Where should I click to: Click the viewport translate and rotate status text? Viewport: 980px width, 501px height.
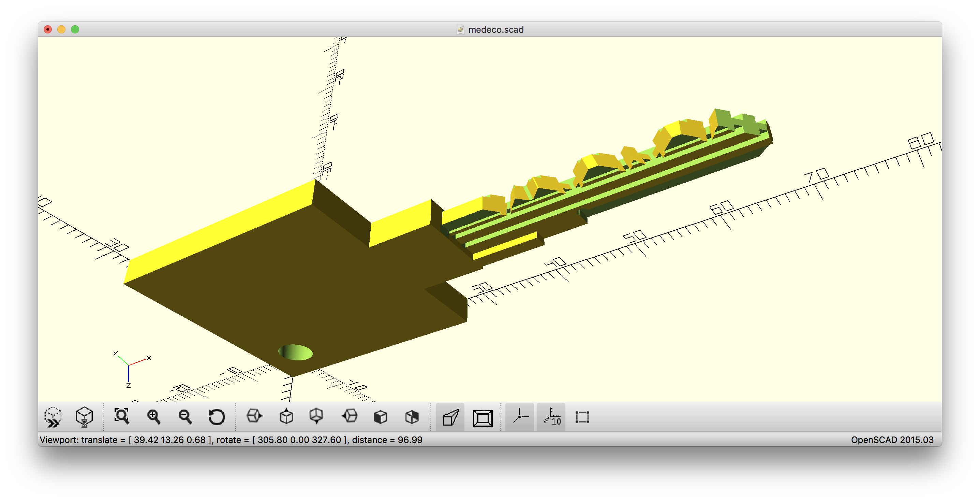(231, 440)
